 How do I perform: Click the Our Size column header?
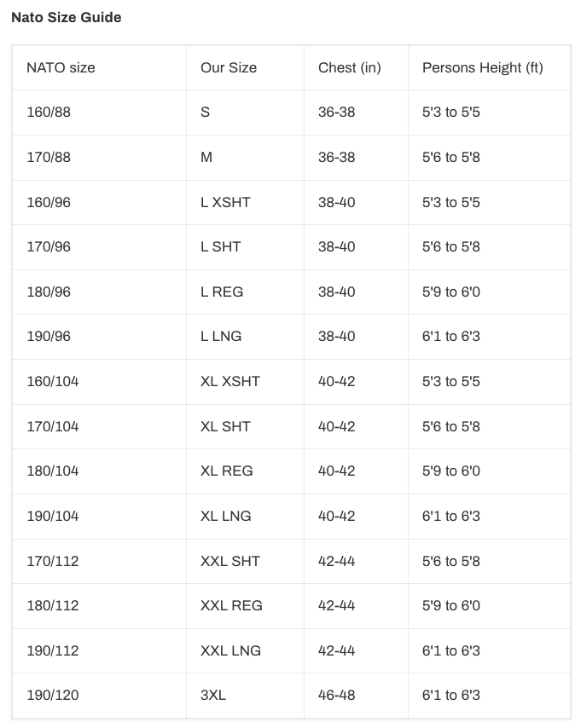[x=229, y=67]
